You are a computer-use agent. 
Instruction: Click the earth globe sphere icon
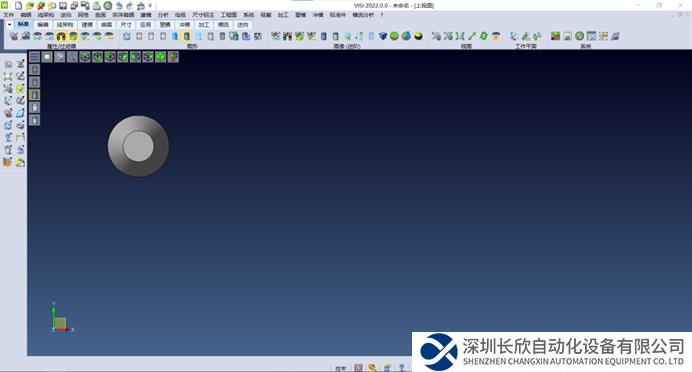(406, 36)
